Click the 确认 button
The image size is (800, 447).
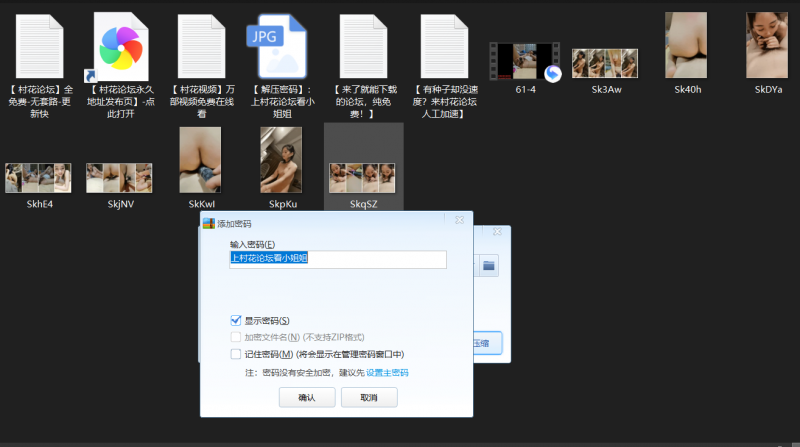click(306, 397)
